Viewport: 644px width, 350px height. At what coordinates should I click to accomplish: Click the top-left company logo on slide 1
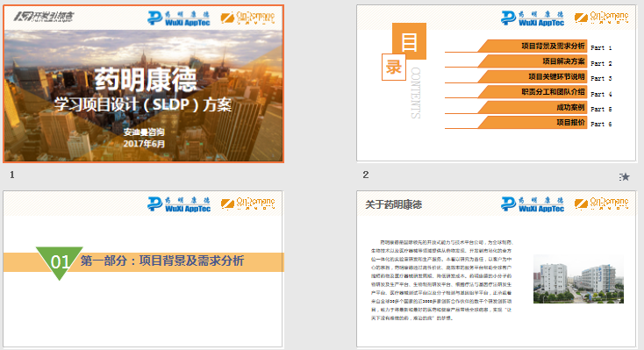(x=44, y=17)
